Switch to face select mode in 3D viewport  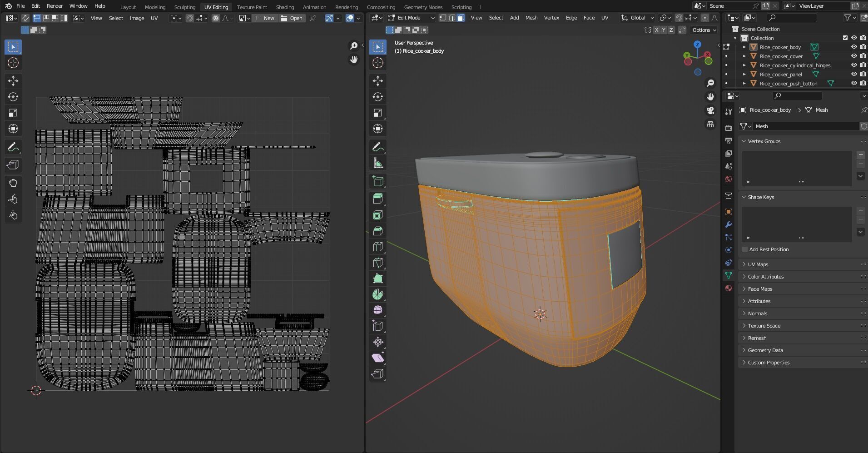(461, 18)
